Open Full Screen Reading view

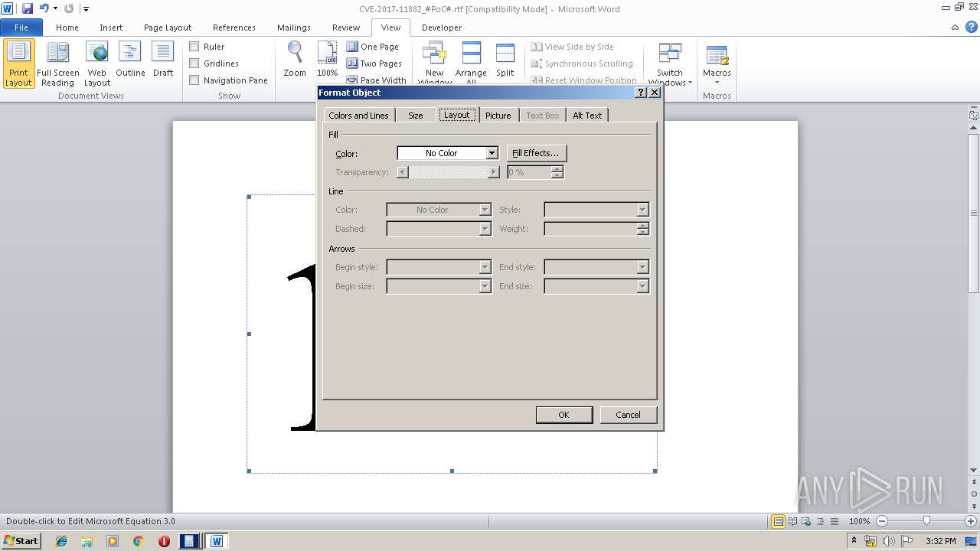tap(58, 64)
